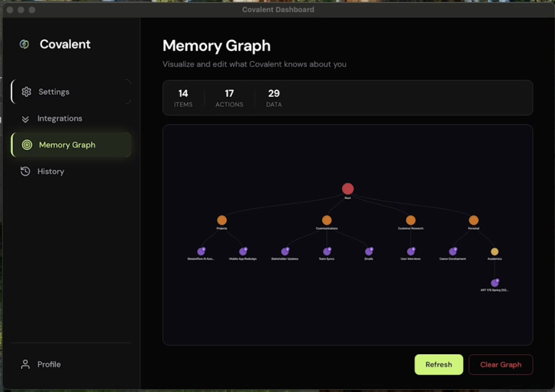Viewport: 555px width, 392px height.
Task: Select the Career Development node
Action: tap(453, 251)
